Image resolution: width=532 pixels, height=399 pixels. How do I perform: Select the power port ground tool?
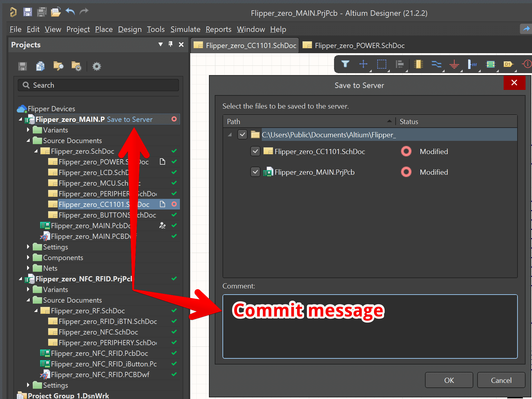(454, 64)
